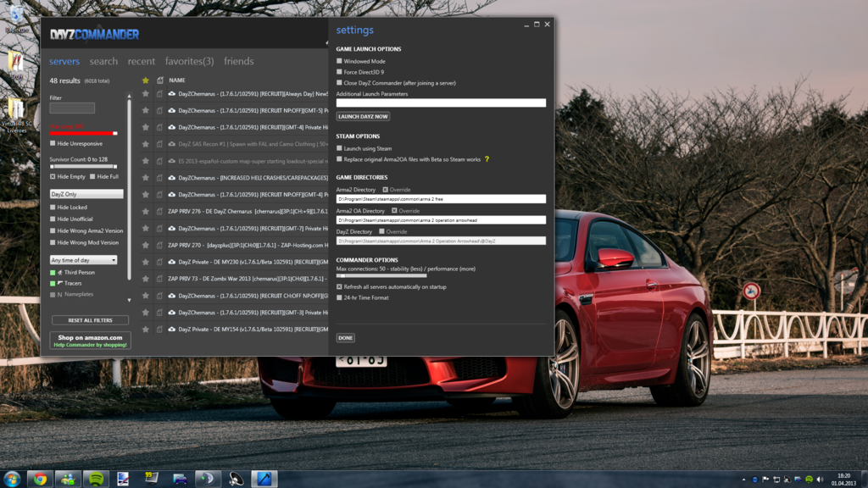Open the Windows Start menu
The height and width of the screenshot is (488, 868).
click(12, 479)
